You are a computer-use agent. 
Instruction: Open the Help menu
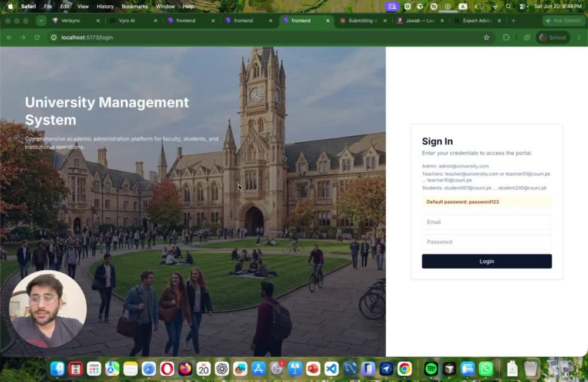(x=188, y=6)
